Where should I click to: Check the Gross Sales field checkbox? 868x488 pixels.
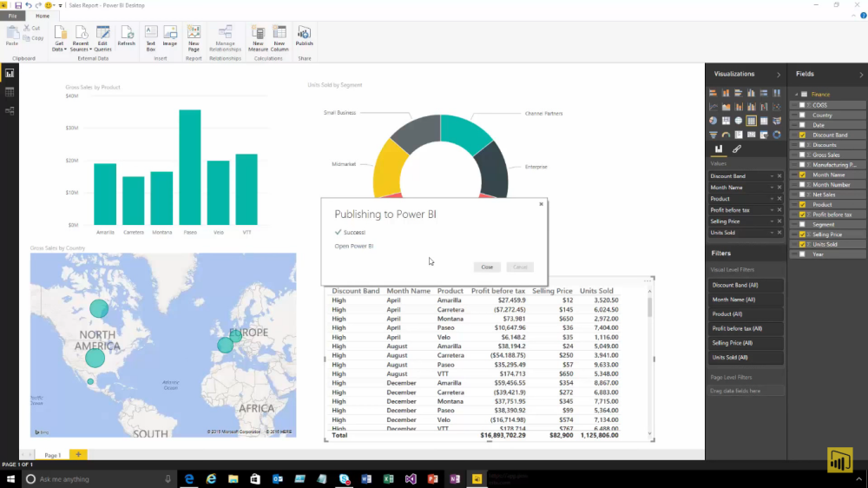tap(802, 155)
